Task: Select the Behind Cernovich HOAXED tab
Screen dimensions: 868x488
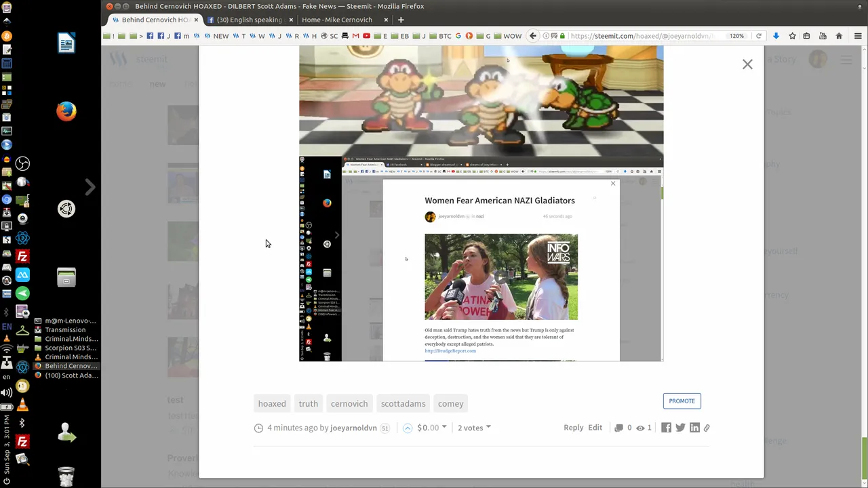Action: click(155, 20)
